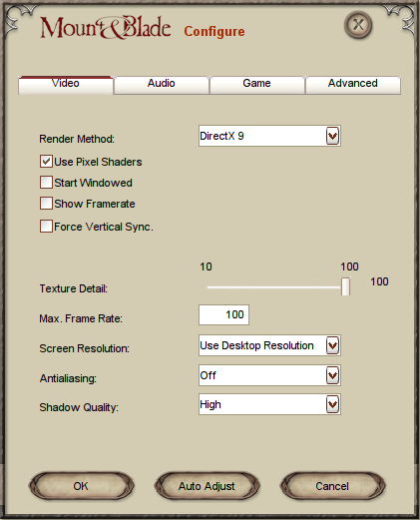Confirm settings with OK button

click(81, 486)
